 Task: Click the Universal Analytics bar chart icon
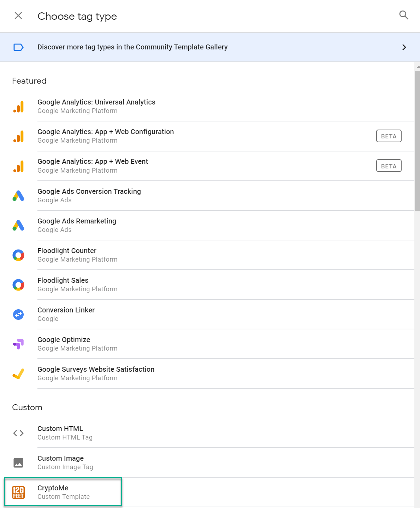point(18,107)
